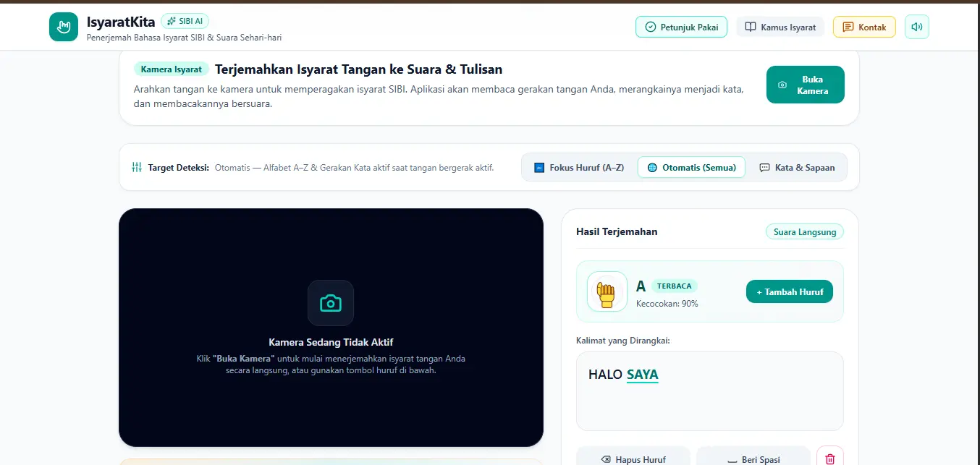Click the word HALO in sentence
The height and width of the screenshot is (465, 980).
click(605, 375)
